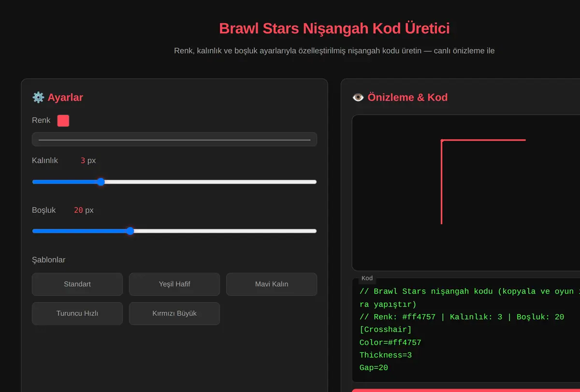Click the Color=#ff4757 code line

[x=391, y=343]
